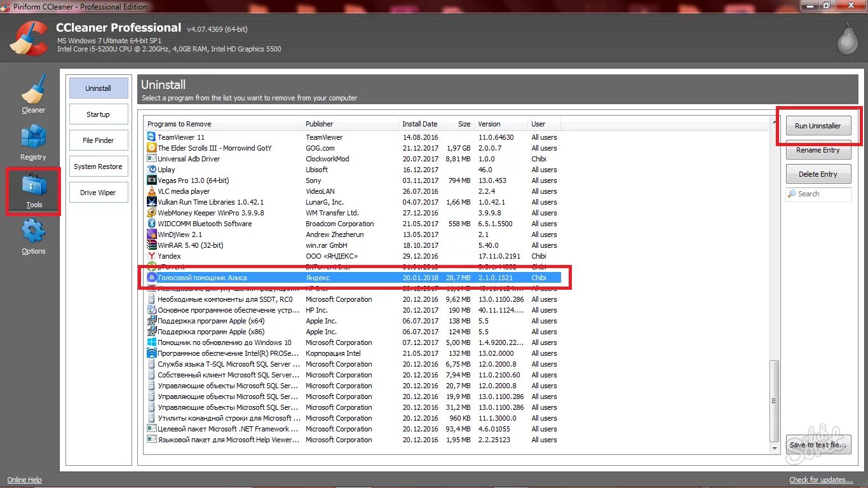Click the Universal Adb Driver icon

tap(151, 159)
